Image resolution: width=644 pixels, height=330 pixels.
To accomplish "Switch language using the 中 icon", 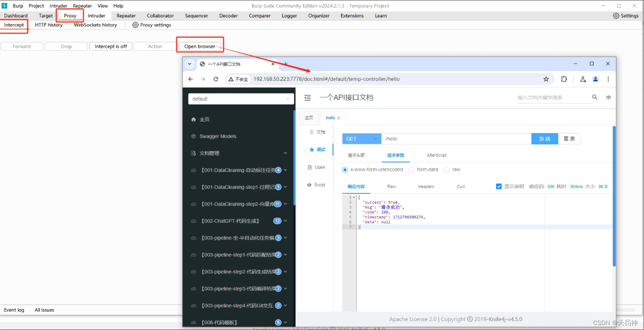I will pos(609,97).
